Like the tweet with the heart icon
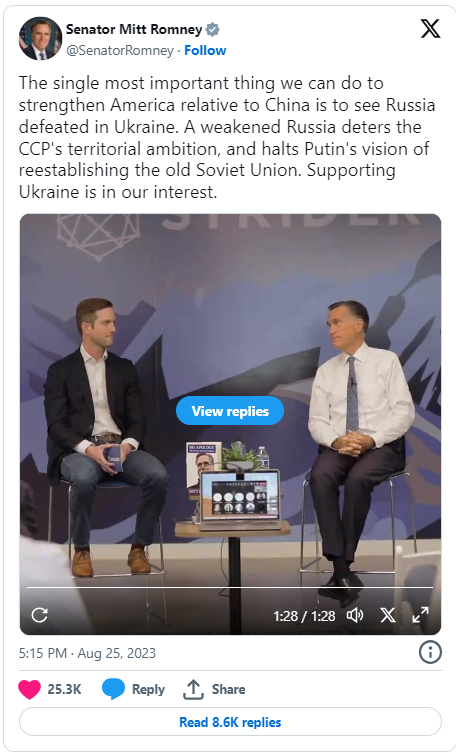Viewport: 462px width, 756px height. (29, 689)
